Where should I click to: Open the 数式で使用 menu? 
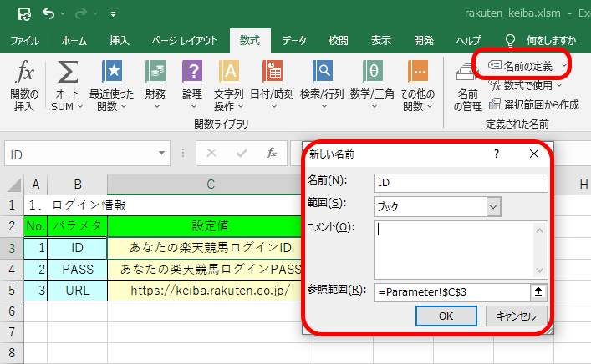[x=525, y=85]
